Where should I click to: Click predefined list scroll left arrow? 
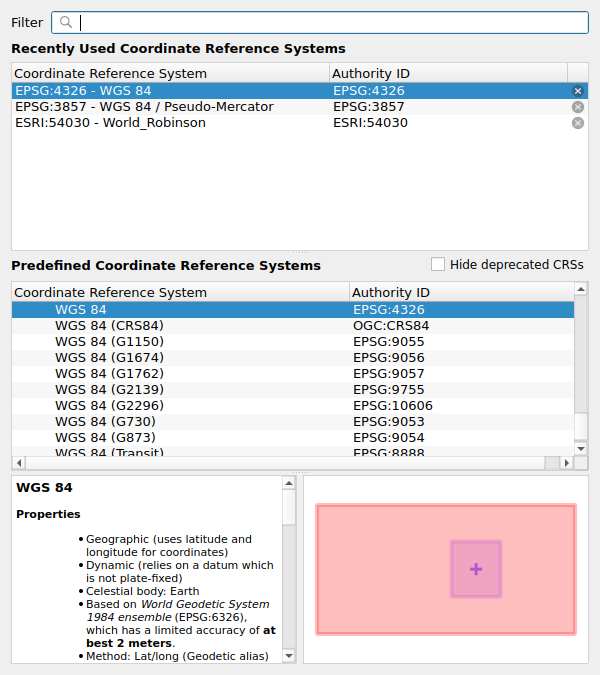pos(19,463)
